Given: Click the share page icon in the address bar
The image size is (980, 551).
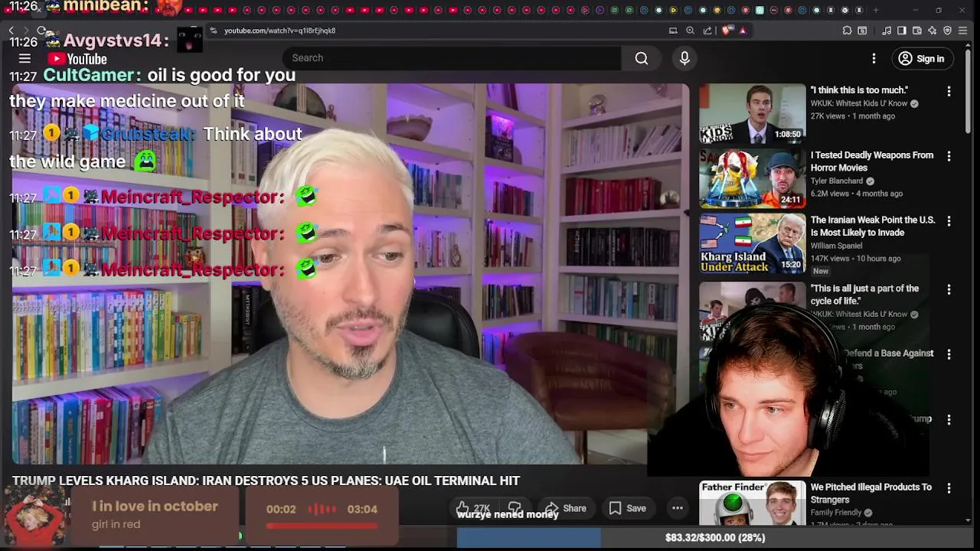Looking at the screenshot, I should pos(707,31).
